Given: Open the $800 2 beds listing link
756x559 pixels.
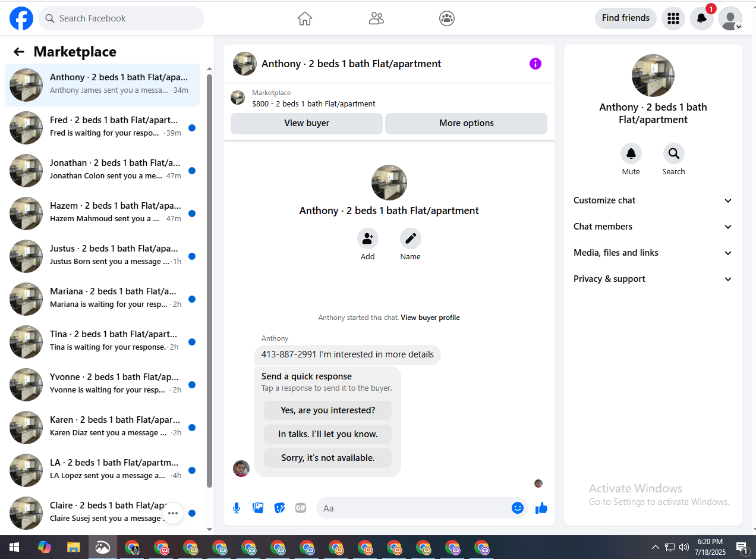Looking at the screenshot, I should tap(314, 103).
